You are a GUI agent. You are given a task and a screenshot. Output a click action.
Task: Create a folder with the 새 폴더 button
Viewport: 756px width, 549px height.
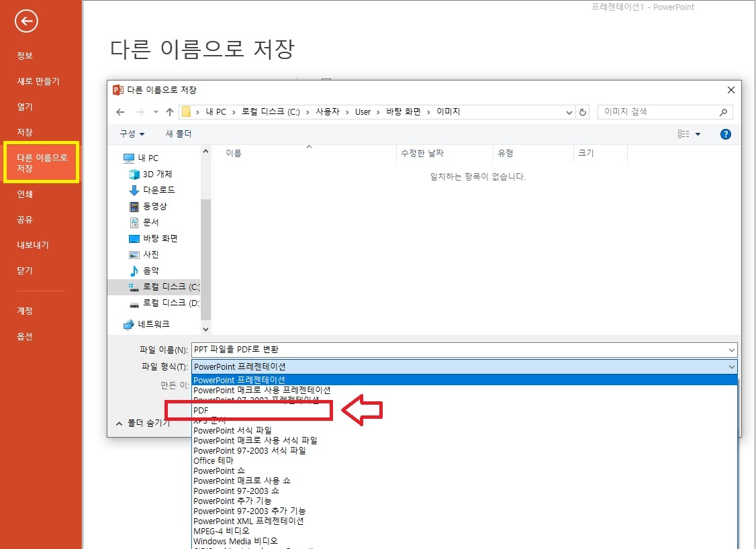point(178,134)
